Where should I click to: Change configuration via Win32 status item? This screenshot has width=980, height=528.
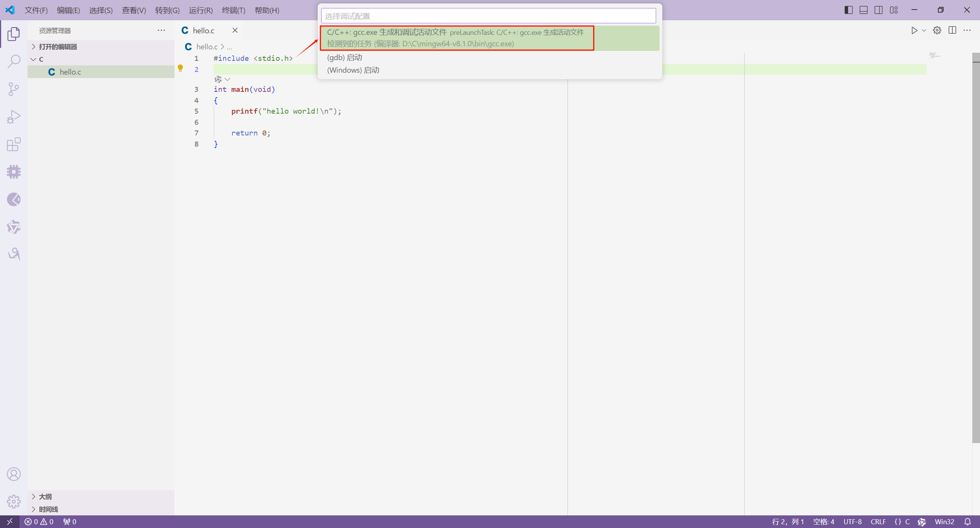944,521
